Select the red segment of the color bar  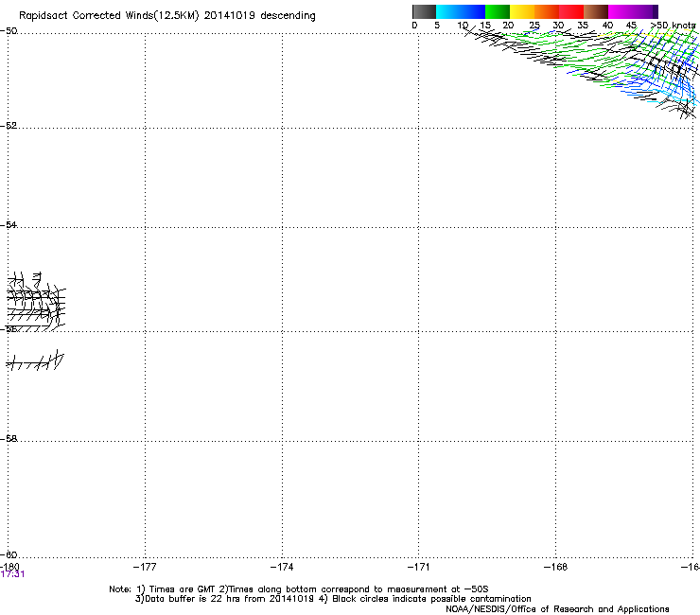(571, 11)
